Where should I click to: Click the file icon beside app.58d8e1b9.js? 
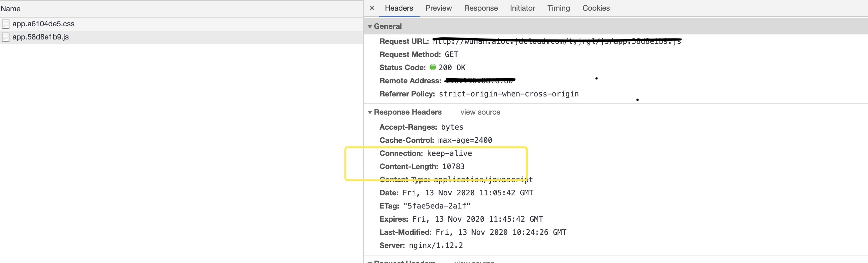click(x=5, y=37)
